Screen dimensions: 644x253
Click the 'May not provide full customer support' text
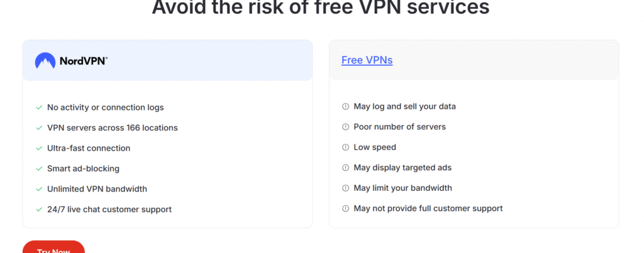[428, 208]
